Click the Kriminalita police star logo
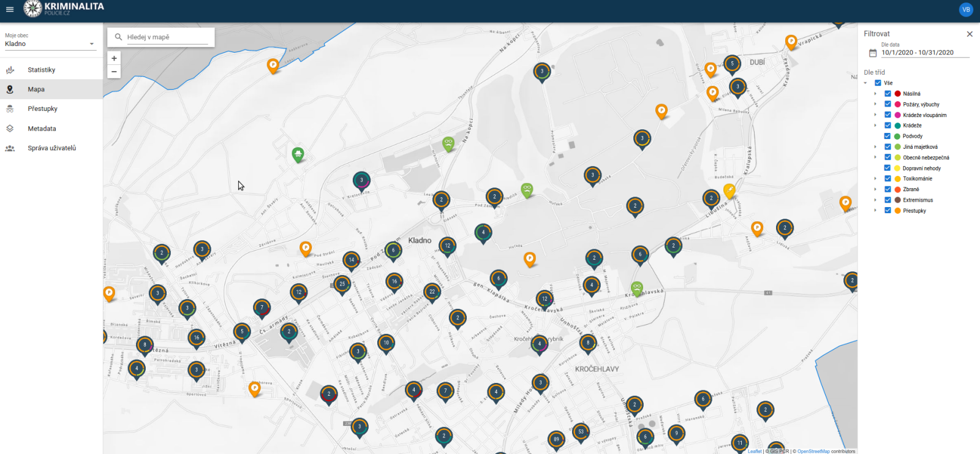Viewport: 980px width, 454px height. point(32,9)
